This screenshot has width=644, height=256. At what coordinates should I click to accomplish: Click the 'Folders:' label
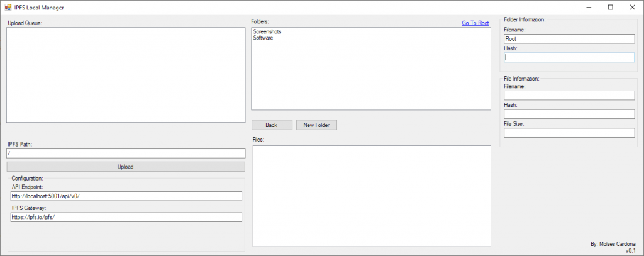click(x=260, y=21)
